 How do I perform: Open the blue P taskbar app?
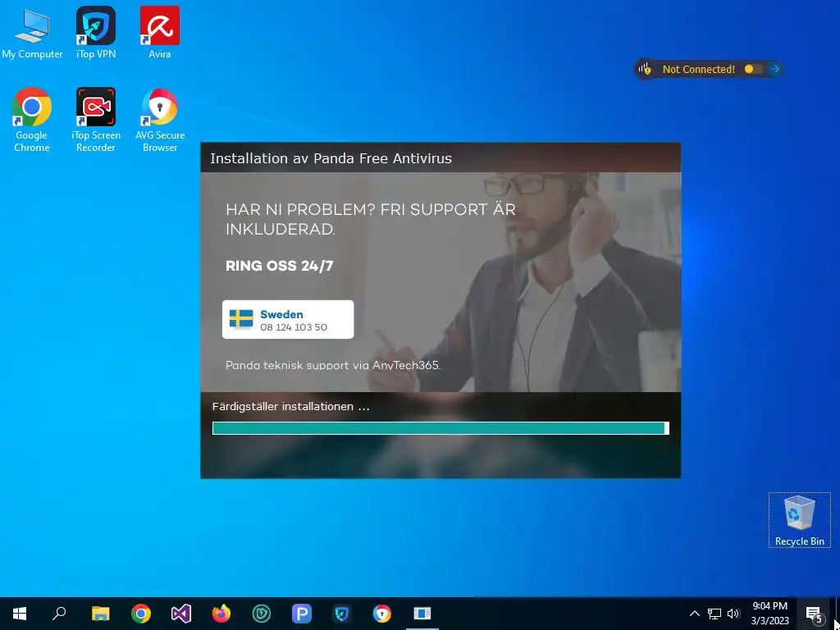click(x=302, y=614)
